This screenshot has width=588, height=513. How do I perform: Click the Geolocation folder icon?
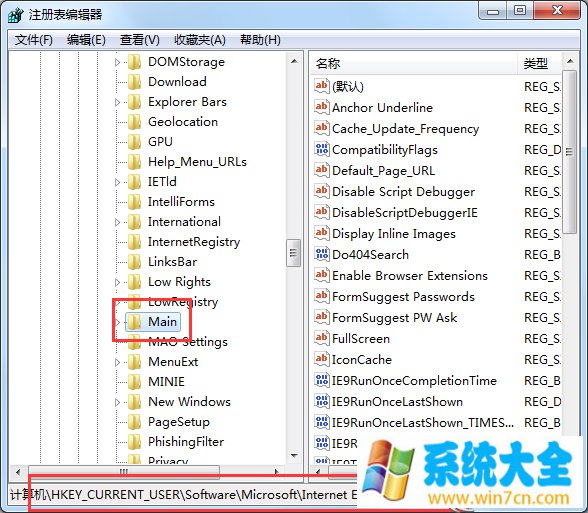[x=134, y=122]
